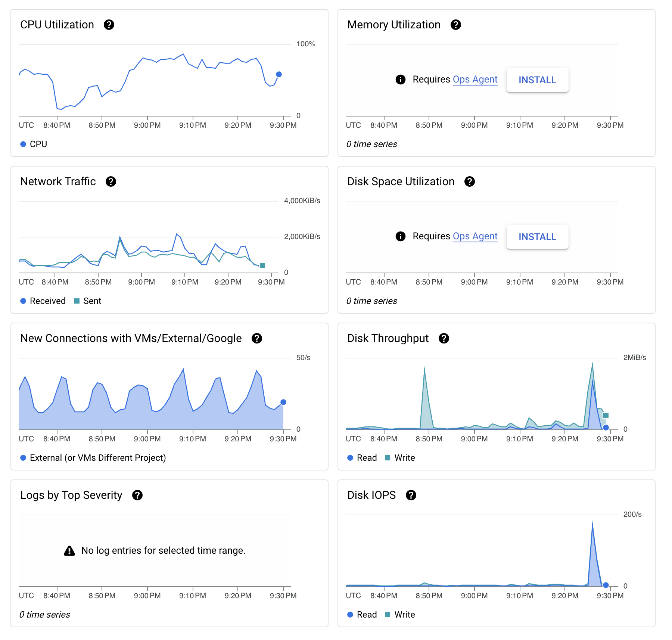Open help icon beside Network Traffic
The height and width of the screenshot is (640, 672).
pyautogui.click(x=111, y=181)
